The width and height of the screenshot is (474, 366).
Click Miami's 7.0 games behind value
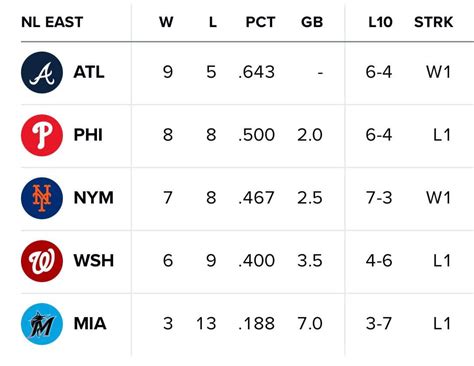310,324
